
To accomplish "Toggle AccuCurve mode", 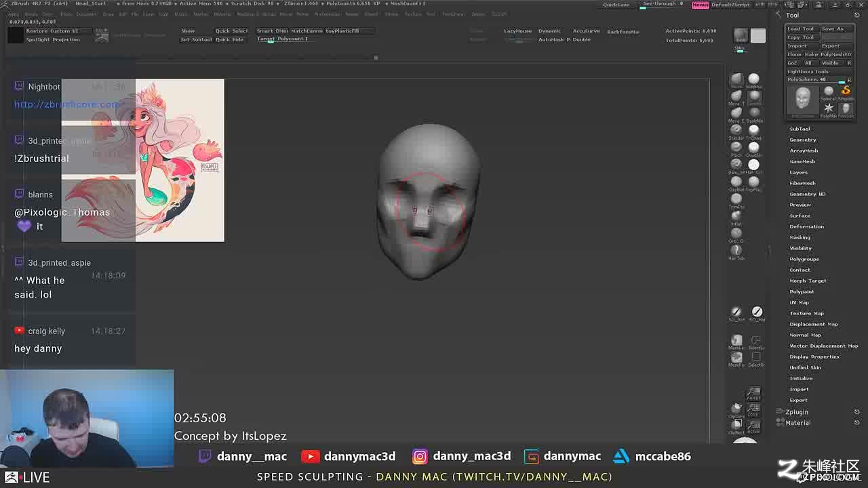I will point(587,31).
